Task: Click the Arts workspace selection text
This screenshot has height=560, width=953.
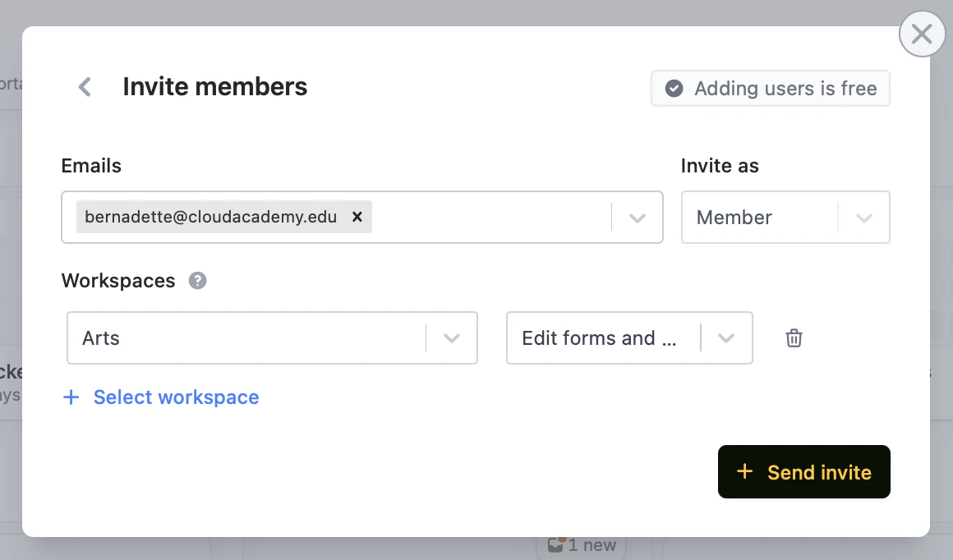Action: (101, 337)
